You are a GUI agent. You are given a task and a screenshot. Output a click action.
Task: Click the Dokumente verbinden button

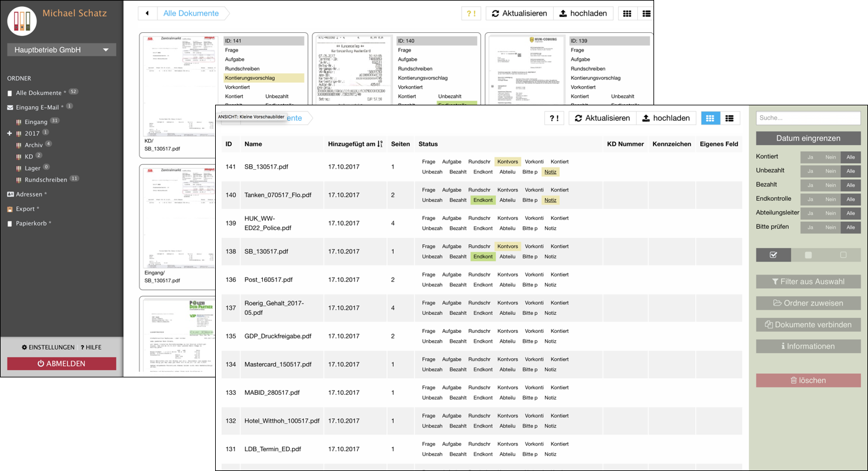[808, 324]
